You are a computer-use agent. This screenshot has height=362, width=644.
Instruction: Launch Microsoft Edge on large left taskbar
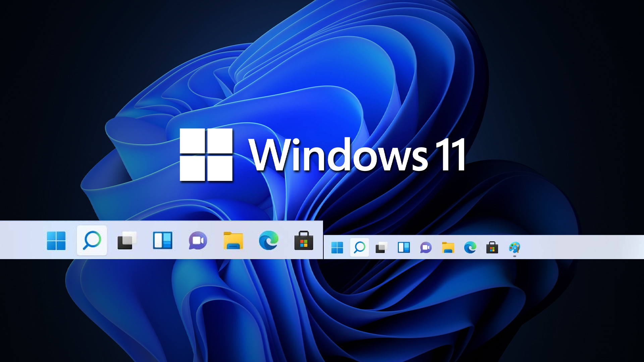point(269,241)
